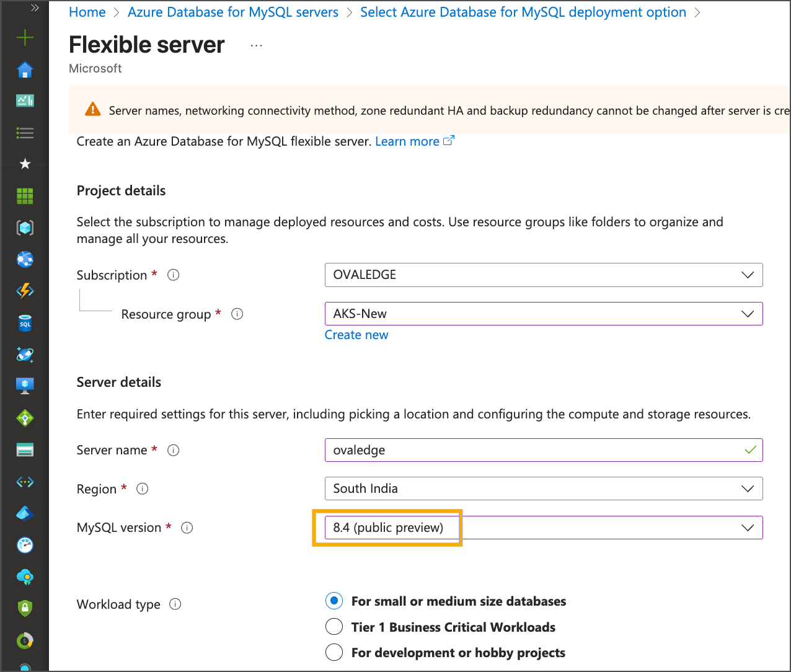
Task: Open Azure Cosmos DB sidebar icon
Action: click(25, 355)
